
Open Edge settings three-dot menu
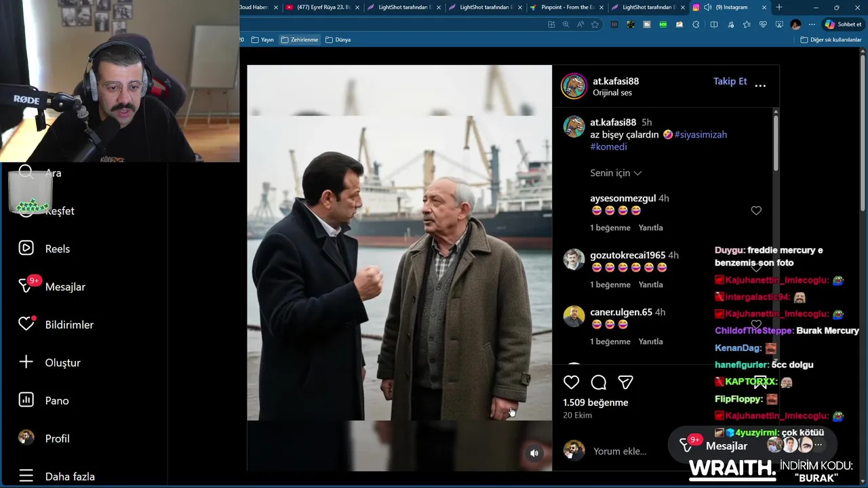(x=812, y=24)
